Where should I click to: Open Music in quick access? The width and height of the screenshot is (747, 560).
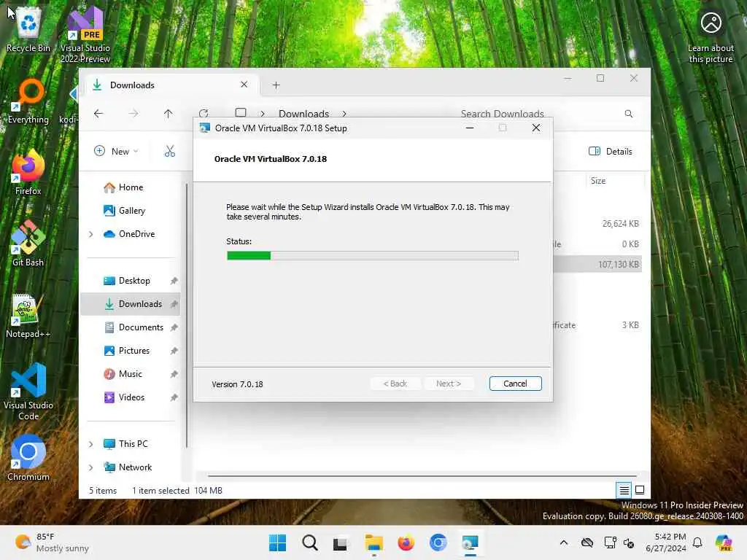pos(130,374)
